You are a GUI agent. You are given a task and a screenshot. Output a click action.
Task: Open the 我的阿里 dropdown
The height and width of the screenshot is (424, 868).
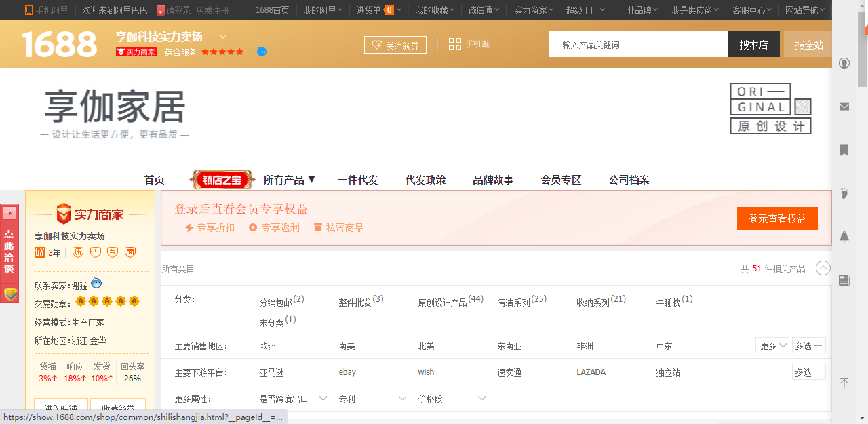pos(323,10)
